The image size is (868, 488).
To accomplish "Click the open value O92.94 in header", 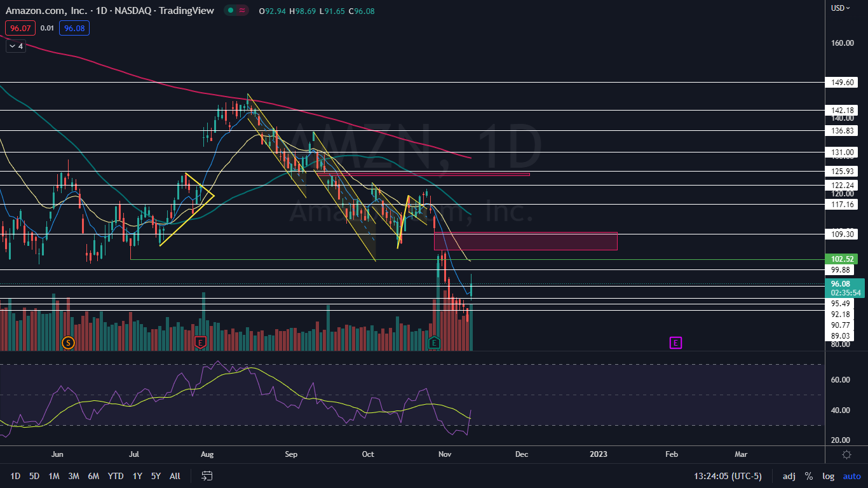I will 273,10.
